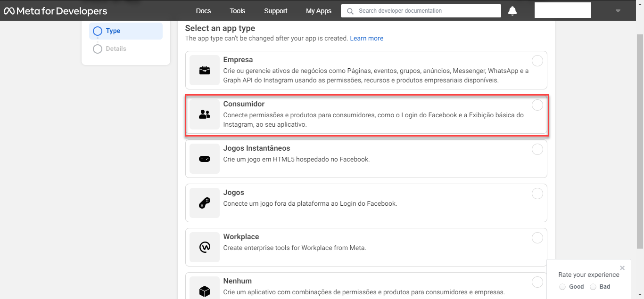Click the Nenhum heading

pos(237,281)
